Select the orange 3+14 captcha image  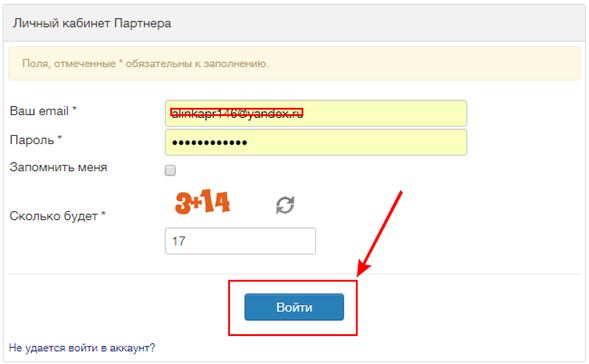[x=202, y=202]
